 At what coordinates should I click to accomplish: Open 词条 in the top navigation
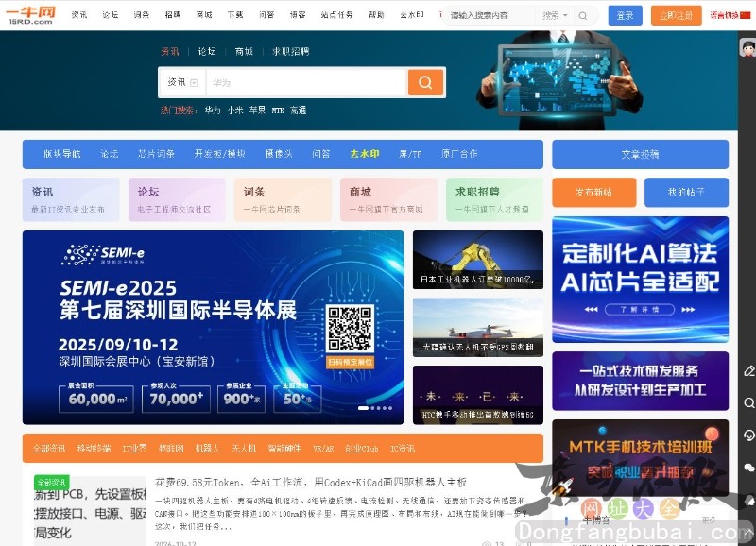(141, 15)
